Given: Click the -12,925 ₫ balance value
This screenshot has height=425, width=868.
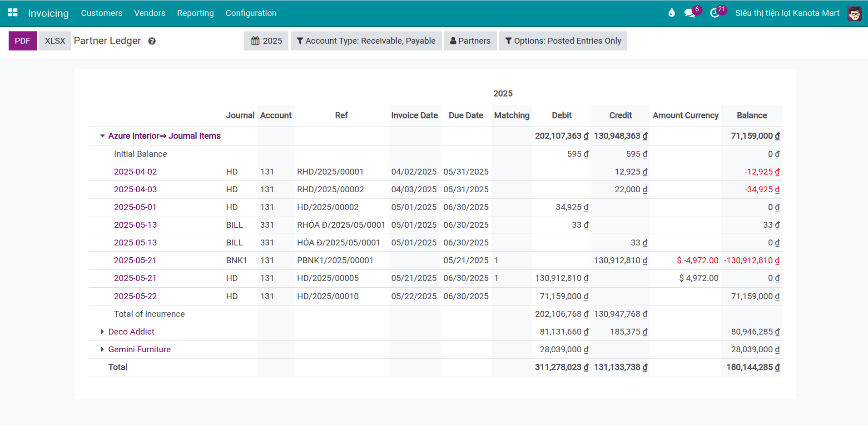Looking at the screenshot, I should [x=762, y=172].
